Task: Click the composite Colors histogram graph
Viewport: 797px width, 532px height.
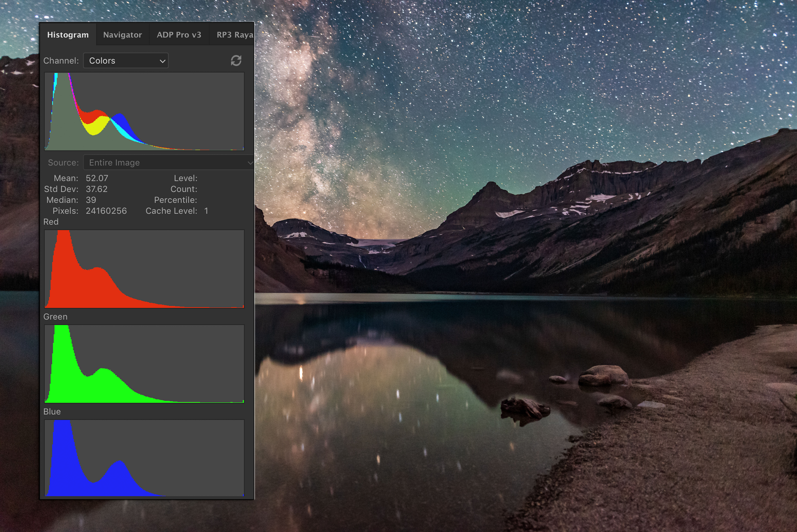Action: point(144,111)
